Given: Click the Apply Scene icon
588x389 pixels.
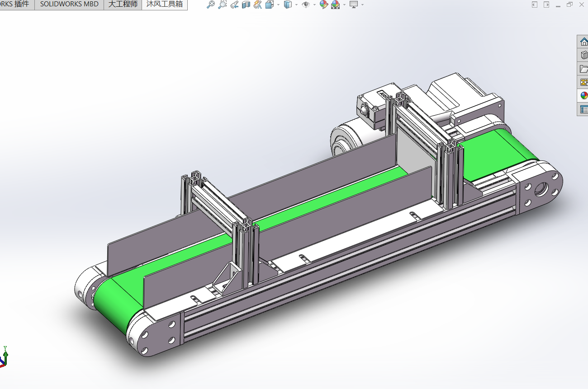Looking at the screenshot, I should point(336,5).
